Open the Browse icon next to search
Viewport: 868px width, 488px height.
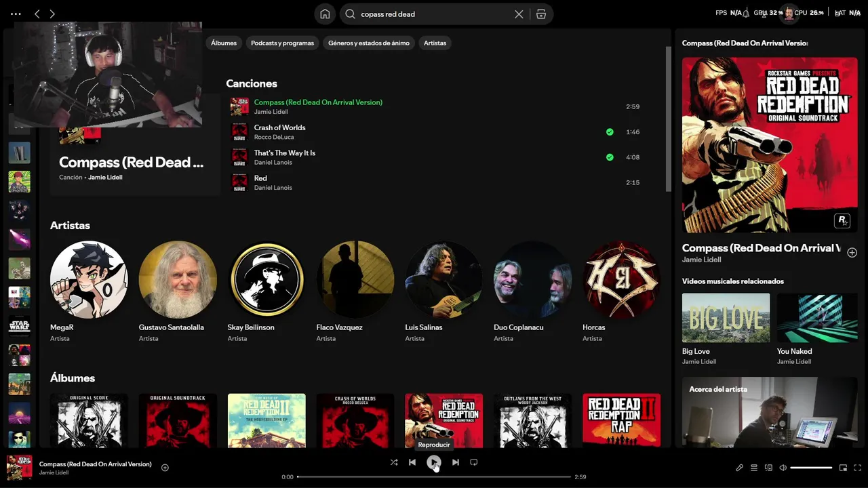(541, 14)
